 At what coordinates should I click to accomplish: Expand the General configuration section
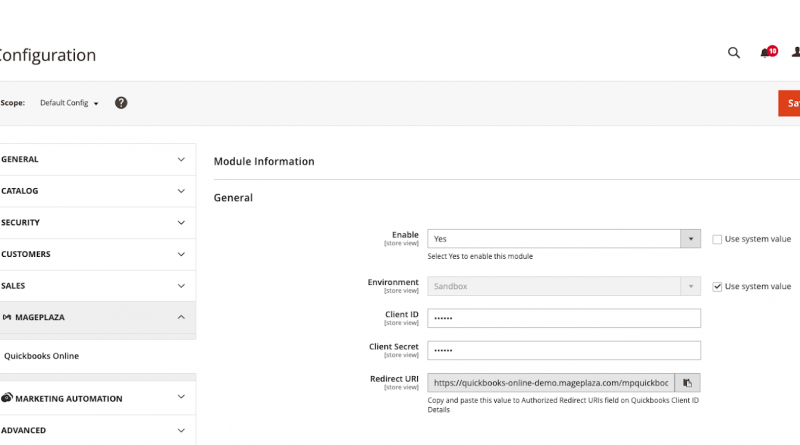[95, 159]
